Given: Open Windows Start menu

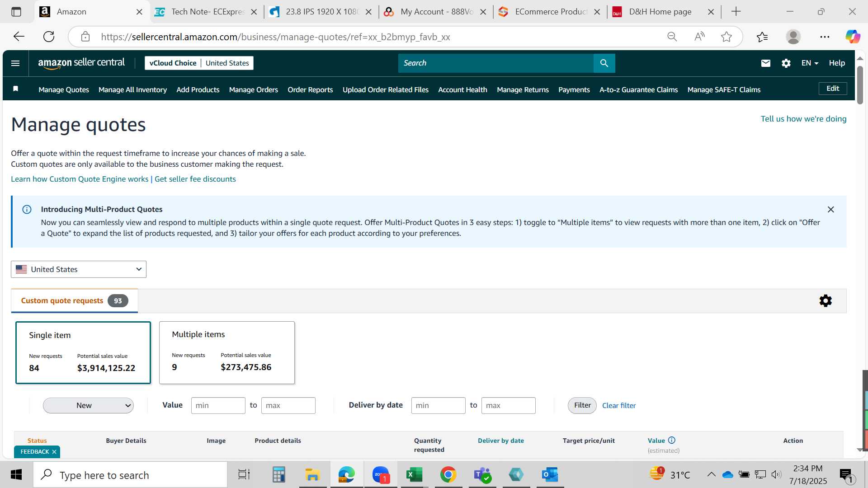Looking at the screenshot, I should click(16, 475).
